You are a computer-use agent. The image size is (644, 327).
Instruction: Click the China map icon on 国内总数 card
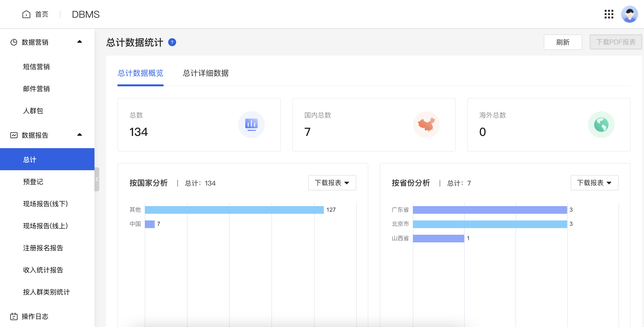[427, 124]
